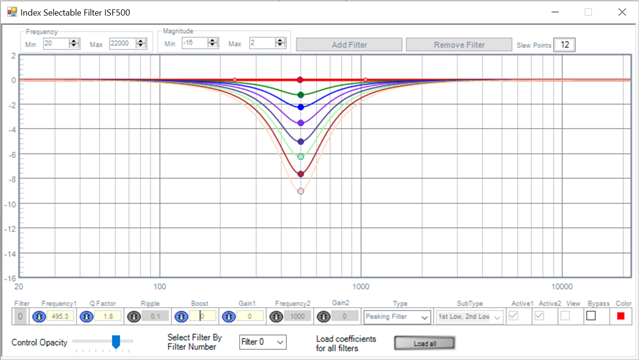The height and width of the screenshot is (360, 639).
Task: Click the Ripple value 0.1
Action: [x=155, y=316]
